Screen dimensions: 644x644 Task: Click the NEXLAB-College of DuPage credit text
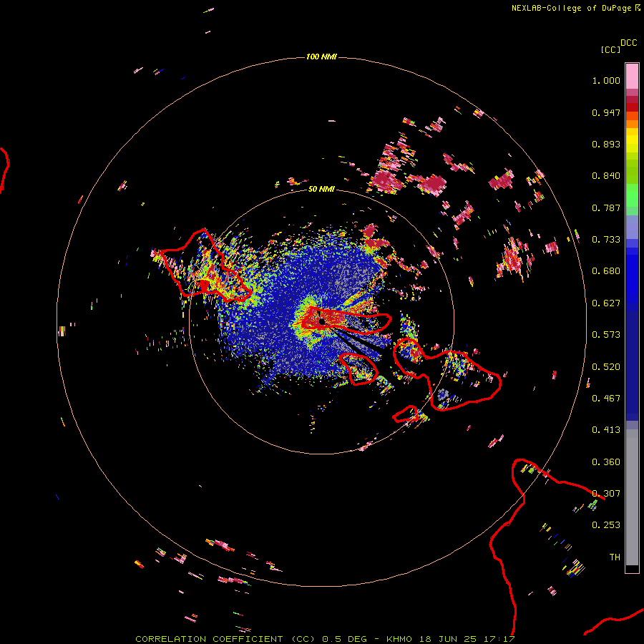click(x=571, y=8)
